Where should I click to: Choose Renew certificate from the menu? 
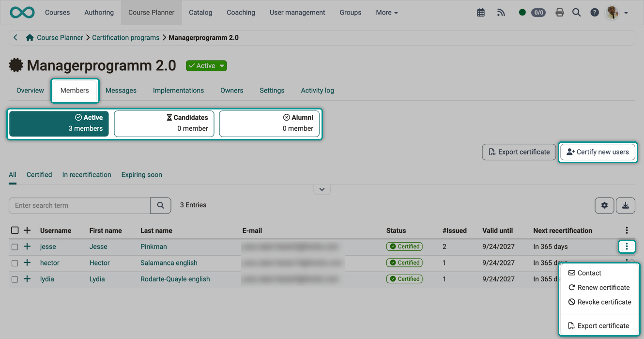pyautogui.click(x=599, y=288)
